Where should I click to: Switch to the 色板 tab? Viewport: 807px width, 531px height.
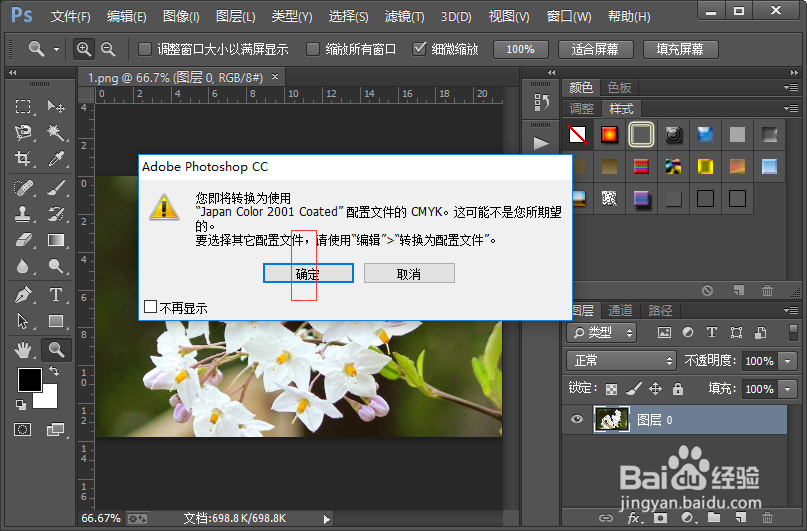(x=619, y=87)
